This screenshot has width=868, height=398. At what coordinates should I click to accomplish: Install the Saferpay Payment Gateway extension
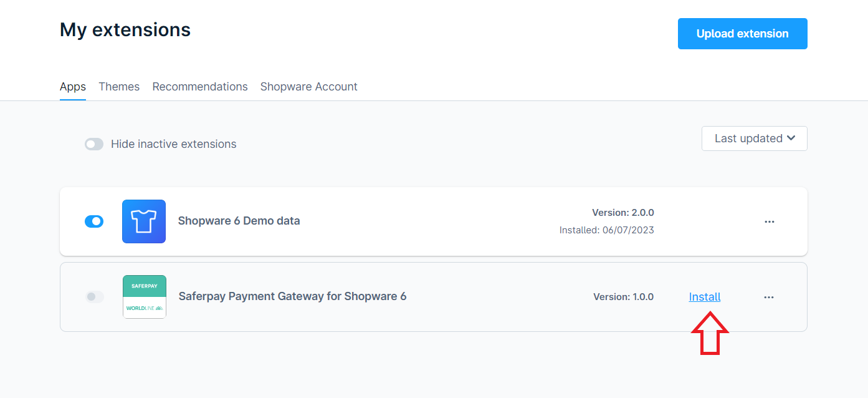click(705, 297)
